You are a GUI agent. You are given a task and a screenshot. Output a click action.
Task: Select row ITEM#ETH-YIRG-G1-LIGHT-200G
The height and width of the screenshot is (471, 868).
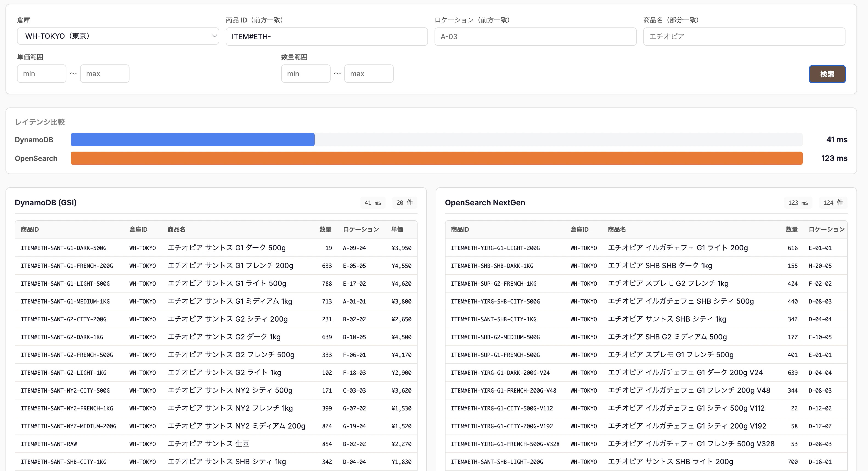pos(646,248)
